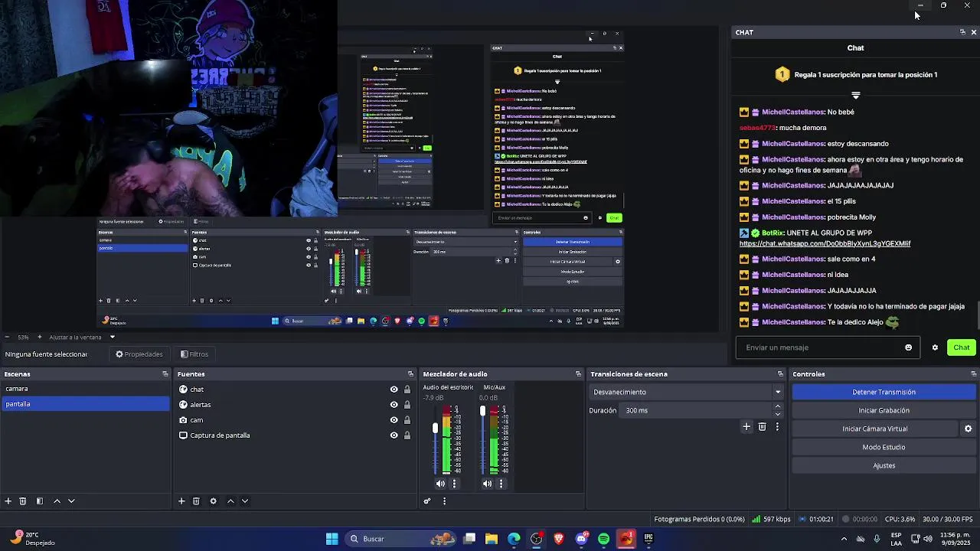This screenshot has width=980, height=551.
Task: Remove scene transition trash icon
Action: (x=763, y=427)
